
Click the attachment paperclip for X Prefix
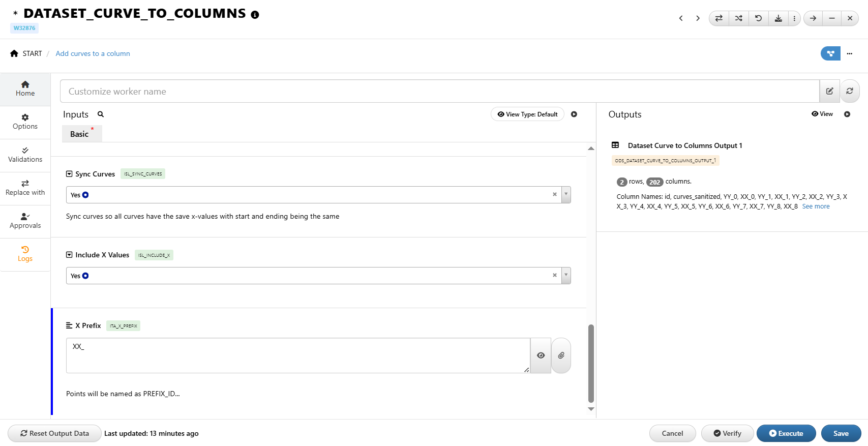tap(561, 355)
